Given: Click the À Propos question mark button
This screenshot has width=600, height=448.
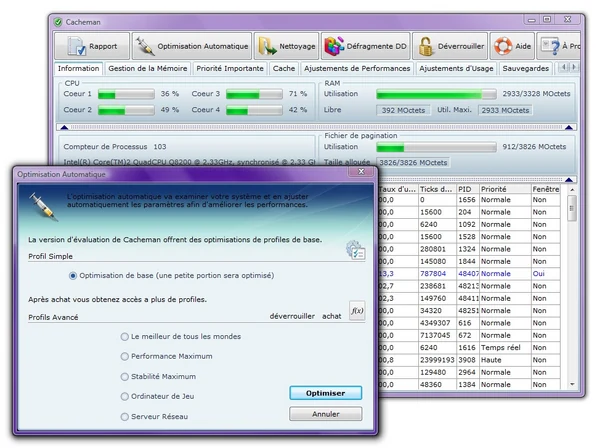Looking at the screenshot, I should pyautogui.click(x=559, y=46).
